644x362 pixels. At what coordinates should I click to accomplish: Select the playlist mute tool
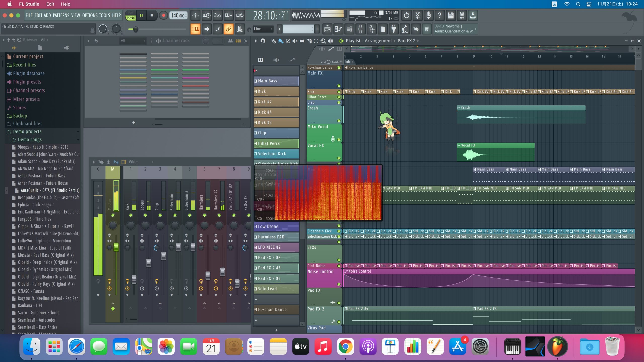click(295, 41)
